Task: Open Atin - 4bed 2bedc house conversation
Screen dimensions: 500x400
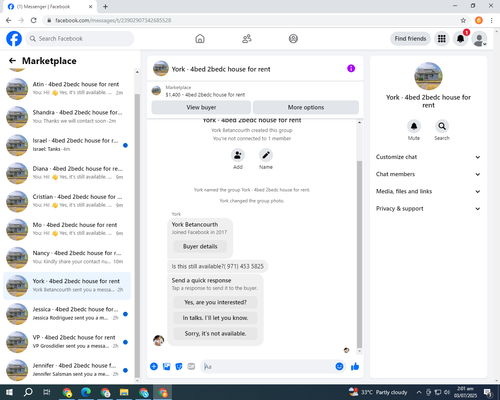Action: click(67, 89)
